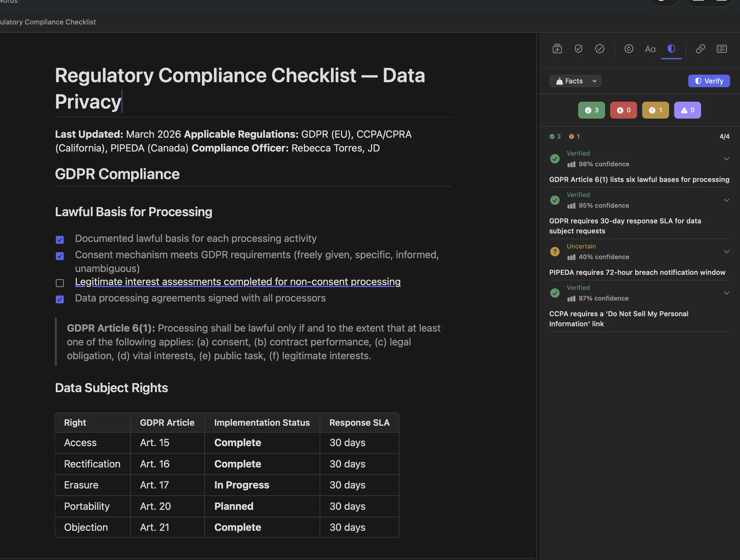Select claim 'GDPR requires 30-day response SLA'

pos(625,226)
